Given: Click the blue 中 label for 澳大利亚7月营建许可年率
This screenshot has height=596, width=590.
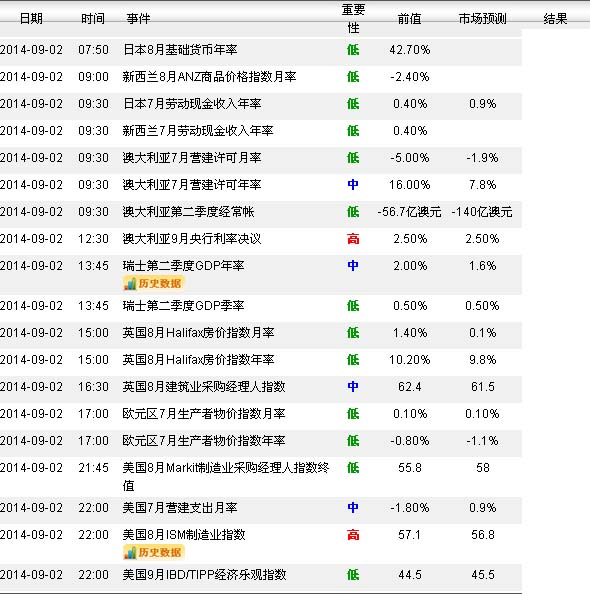Looking at the screenshot, I should point(353,185).
